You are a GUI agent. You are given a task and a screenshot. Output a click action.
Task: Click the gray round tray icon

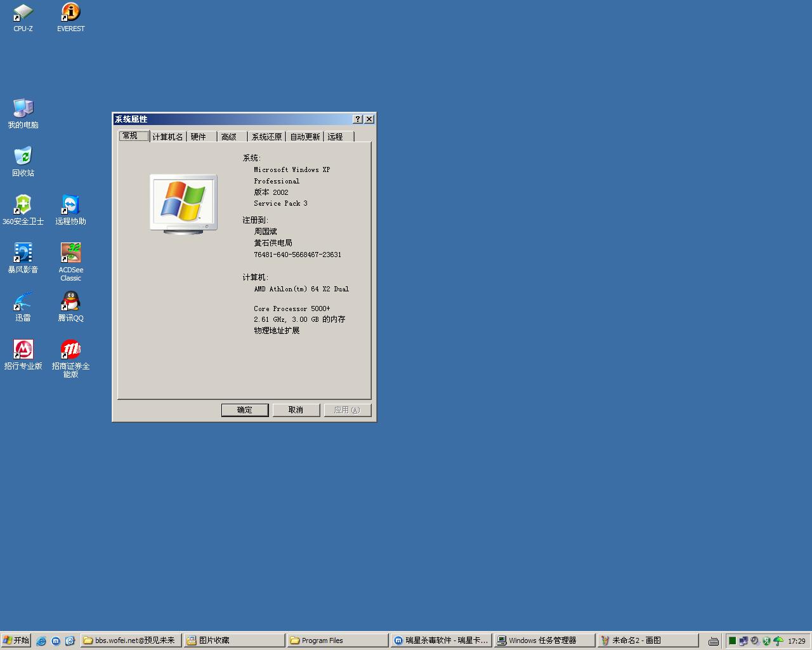(x=755, y=641)
